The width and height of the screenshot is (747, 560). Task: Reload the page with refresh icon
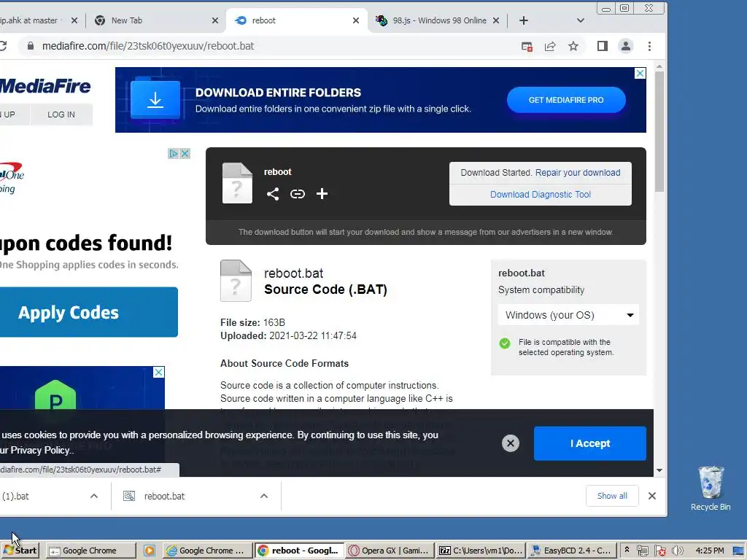pos(2,46)
